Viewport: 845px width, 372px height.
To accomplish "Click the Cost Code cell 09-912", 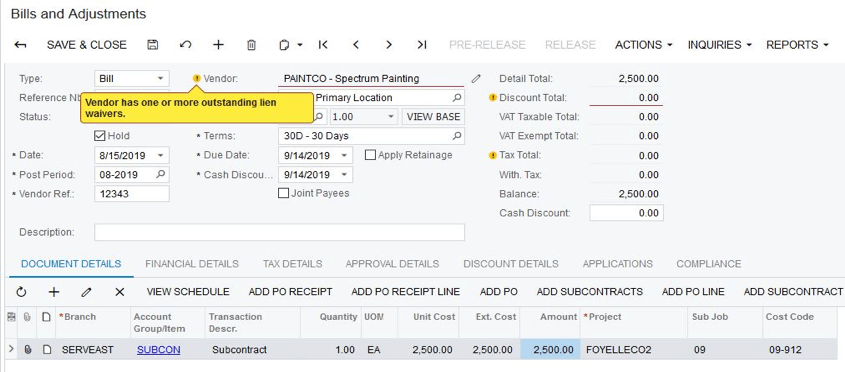I will pos(800,350).
